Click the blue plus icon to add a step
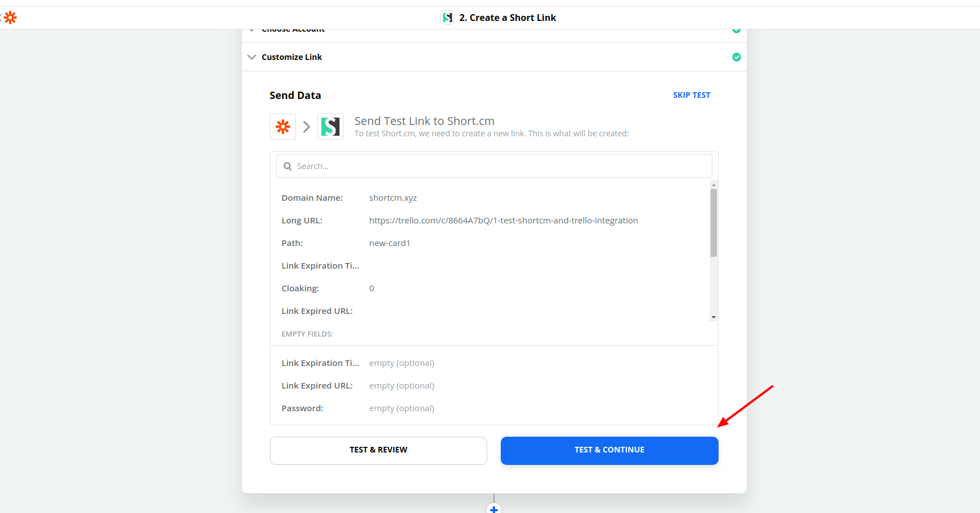The width and height of the screenshot is (980, 513). pos(494,509)
